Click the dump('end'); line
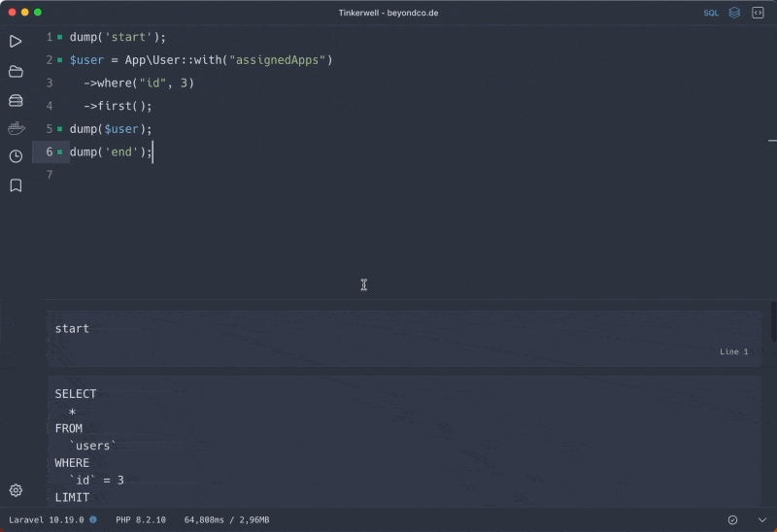Image resolution: width=777 pixels, height=532 pixels. click(111, 152)
